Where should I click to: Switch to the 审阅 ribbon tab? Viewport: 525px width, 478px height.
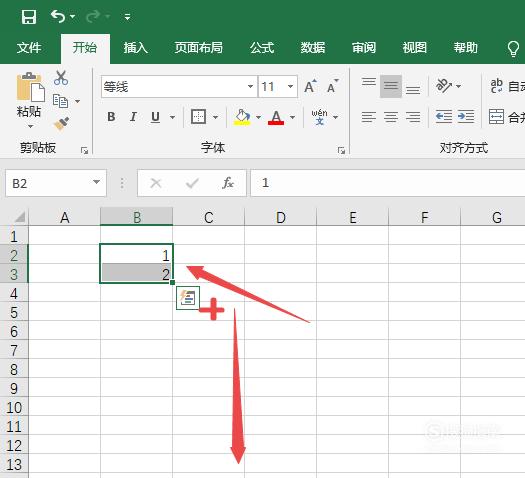point(364,48)
